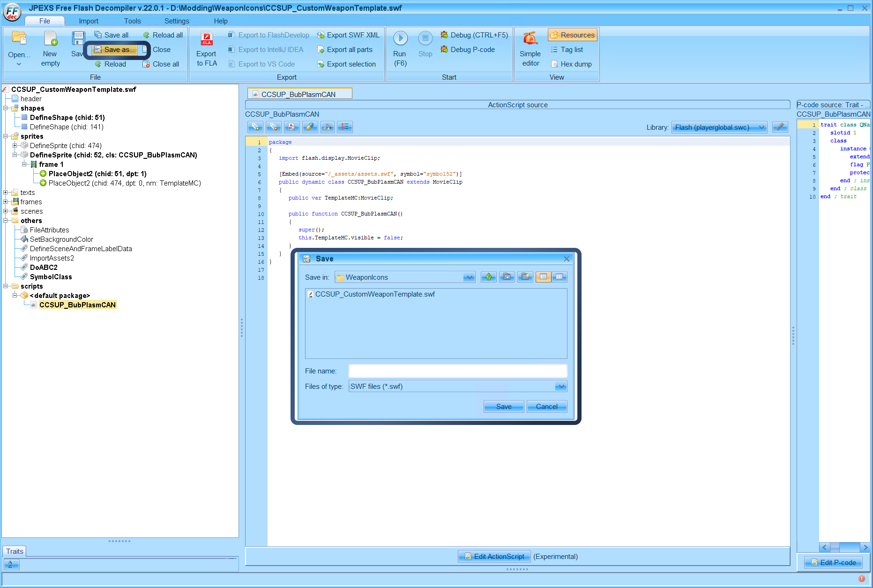Viewport: 873px width, 588px height.
Task: Create a new folder in Save dialog
Action: (525, 277)
